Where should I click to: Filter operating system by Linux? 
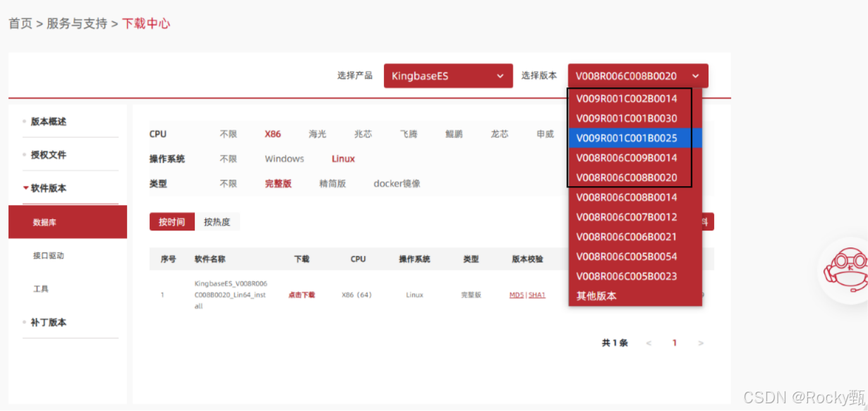(343, 159)
